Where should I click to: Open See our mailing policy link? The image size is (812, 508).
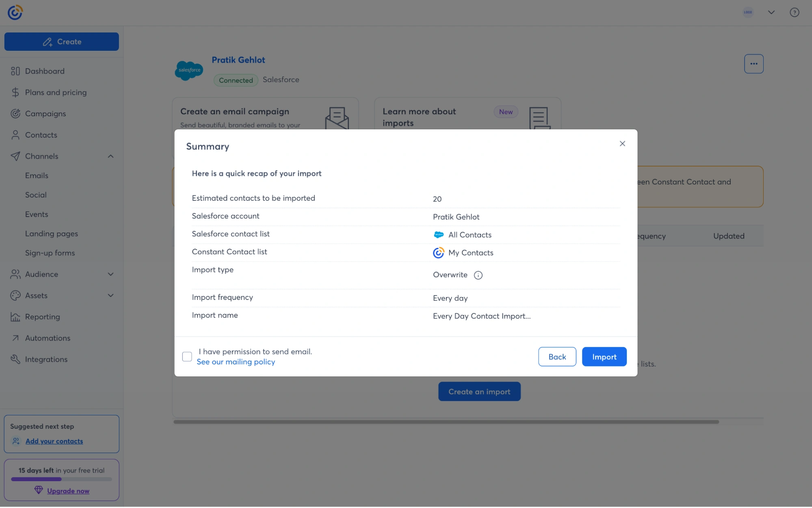point(236,362)
